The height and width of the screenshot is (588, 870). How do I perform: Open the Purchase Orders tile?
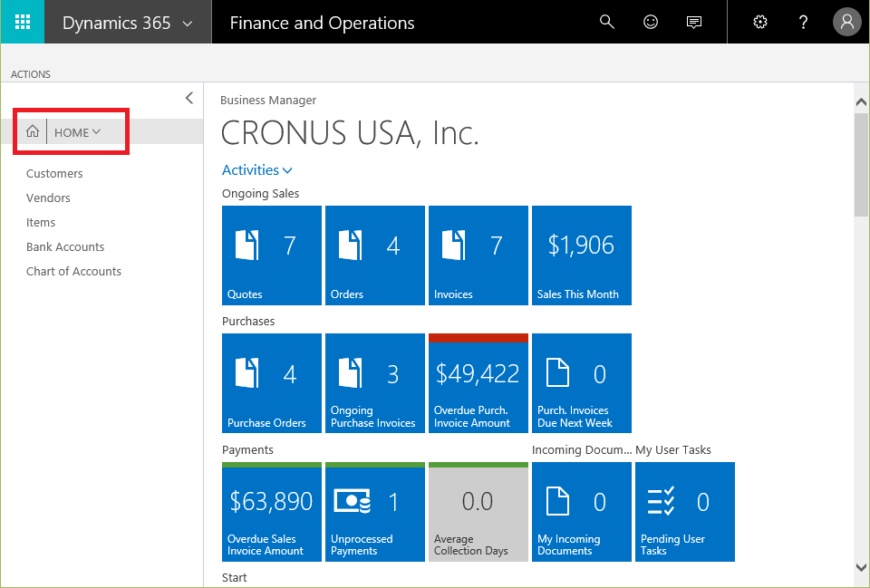click(x=272, y=382)
